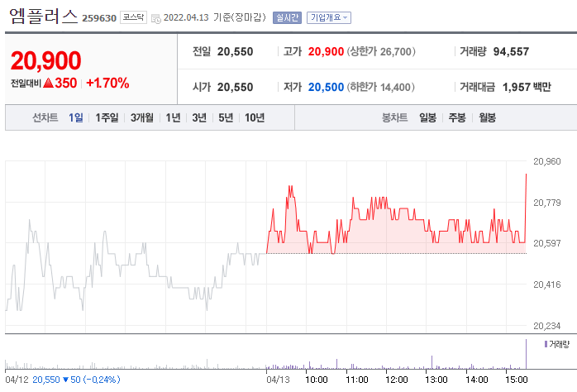Click the 고가 value 20,900
Screen dimensions: 577x392
click(326, 52)
